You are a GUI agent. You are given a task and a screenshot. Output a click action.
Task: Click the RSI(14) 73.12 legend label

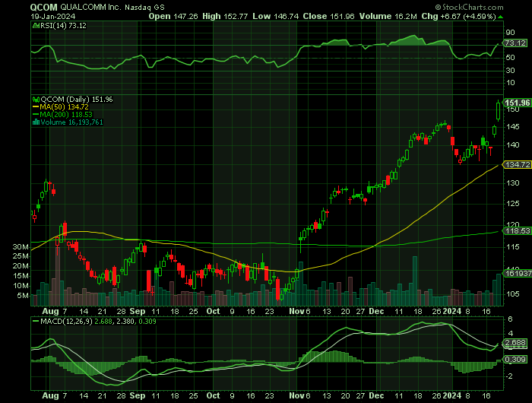click(63, 25)
